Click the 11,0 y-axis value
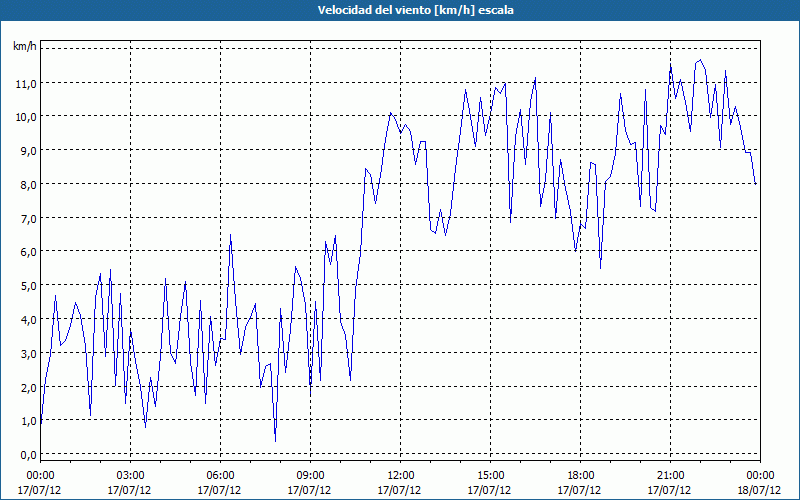The image size is (800, 500). [26, 83]
